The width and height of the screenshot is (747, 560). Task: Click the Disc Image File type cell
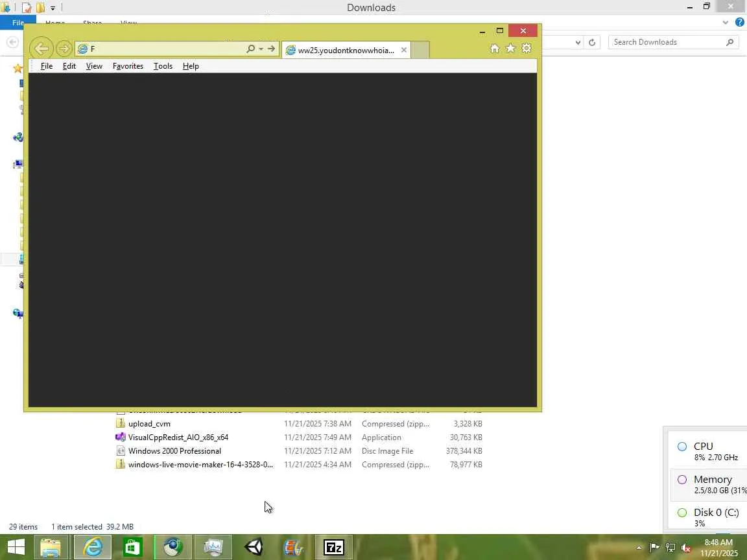[387, 451]
